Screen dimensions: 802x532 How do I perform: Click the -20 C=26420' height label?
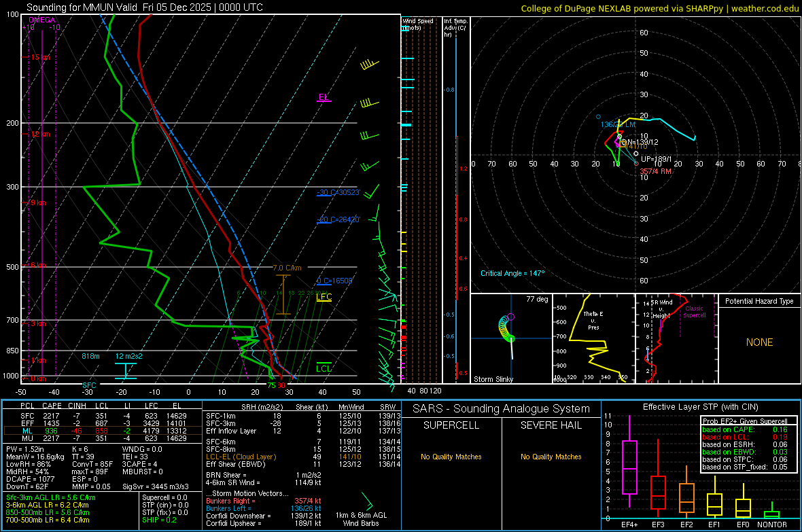(338, 219)
